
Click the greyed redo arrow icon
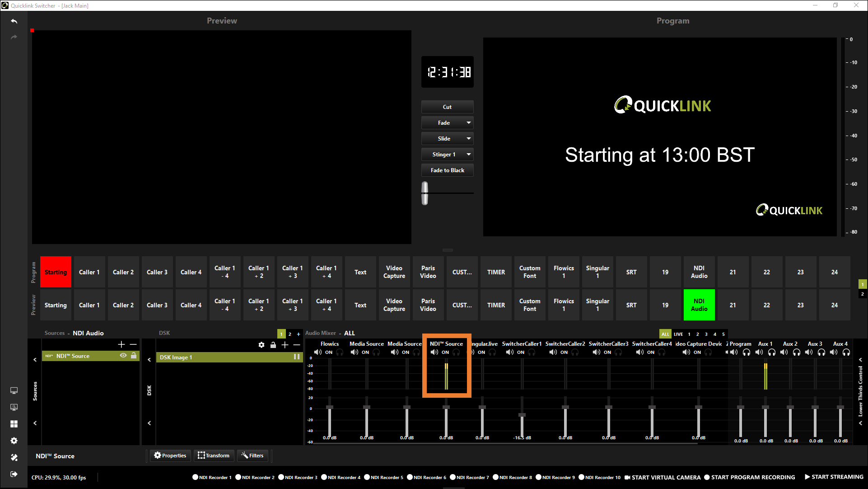(14, 37)
